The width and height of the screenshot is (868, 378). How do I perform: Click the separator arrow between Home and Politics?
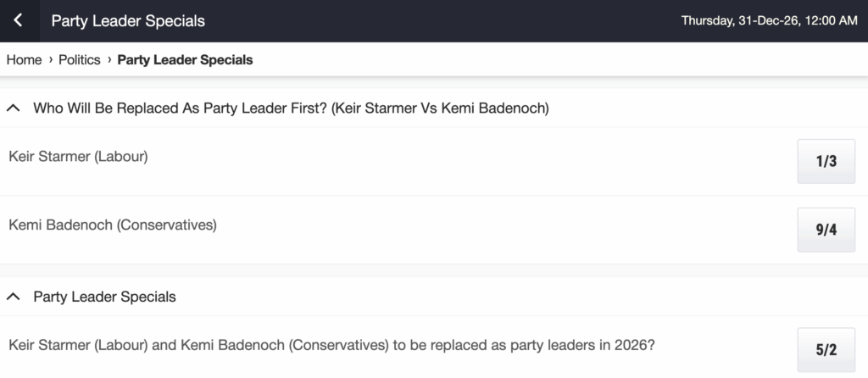[51, 60]
